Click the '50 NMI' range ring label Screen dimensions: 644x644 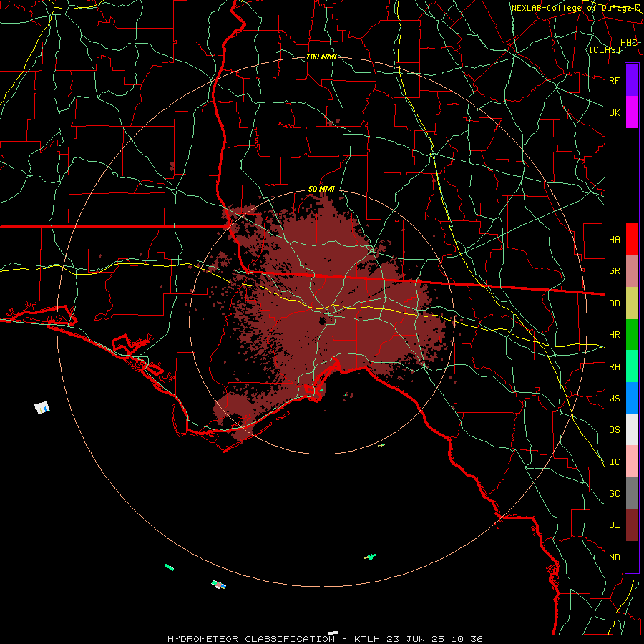pos(321,190)
